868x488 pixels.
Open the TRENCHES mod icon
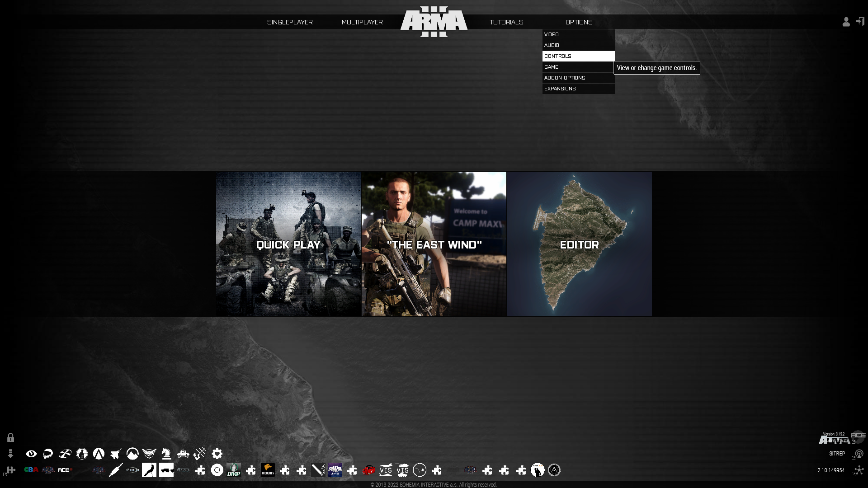click(268, 471)
